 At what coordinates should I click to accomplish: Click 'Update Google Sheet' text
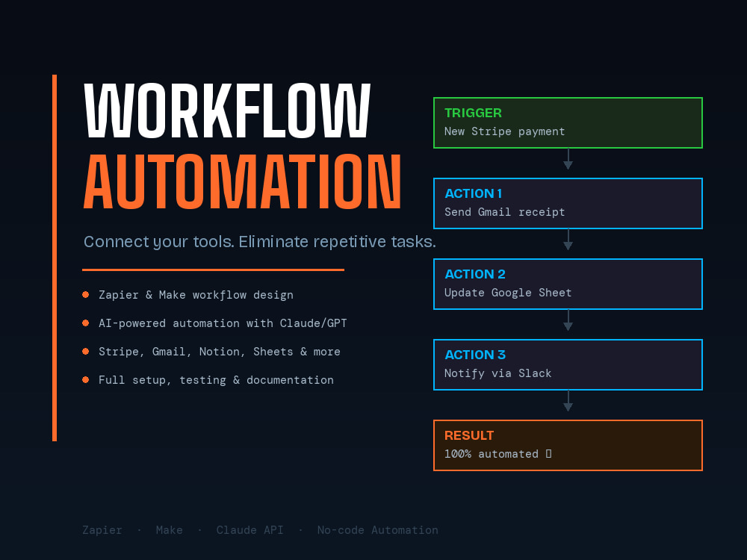click(508, 293)
